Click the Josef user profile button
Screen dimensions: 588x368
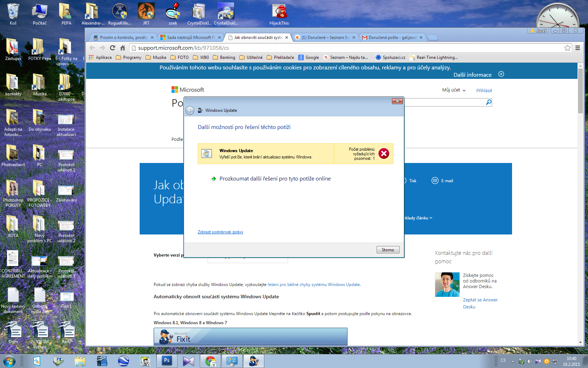point(538,31)
